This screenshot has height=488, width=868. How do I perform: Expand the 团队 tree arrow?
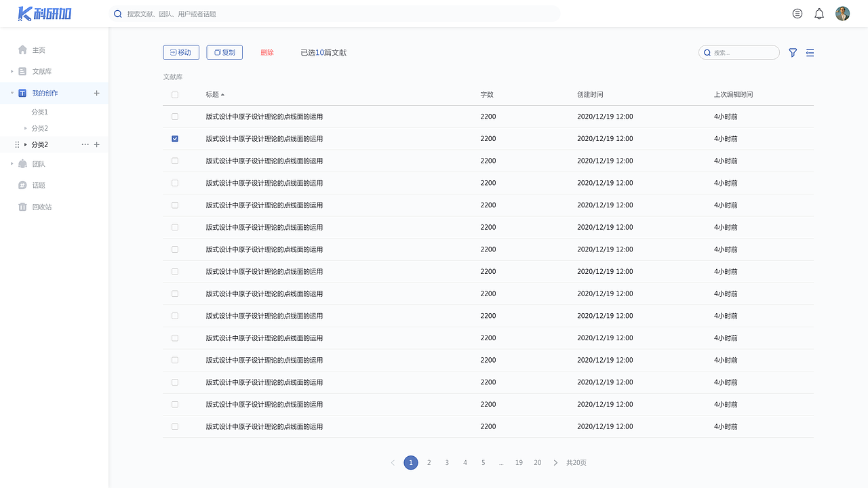pos(12,163)
